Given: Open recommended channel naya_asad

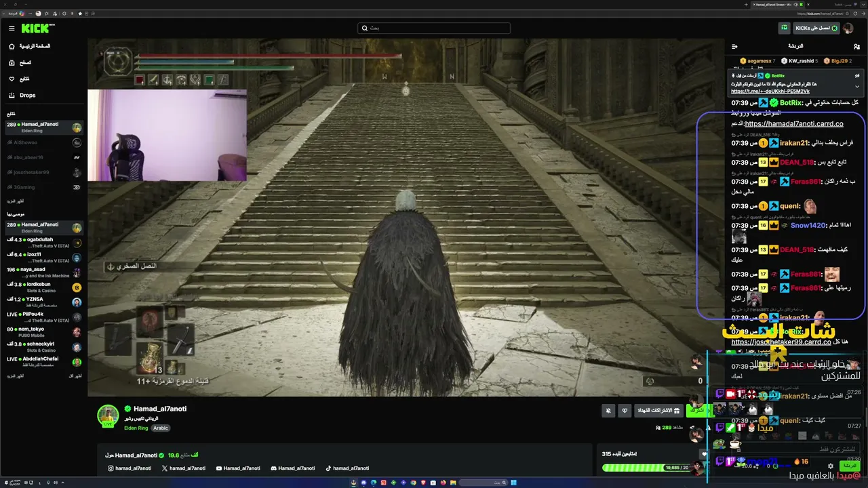Looking at the screenshot, I should (44, 272).
